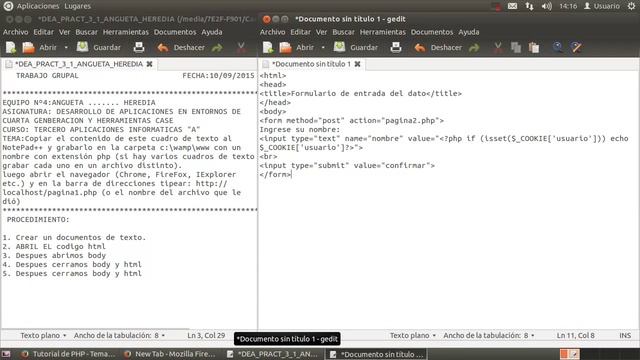This screenshot has width=640, height=360.
Task: Open the volume indicator in top panel
Action: [x=547, y=6]
